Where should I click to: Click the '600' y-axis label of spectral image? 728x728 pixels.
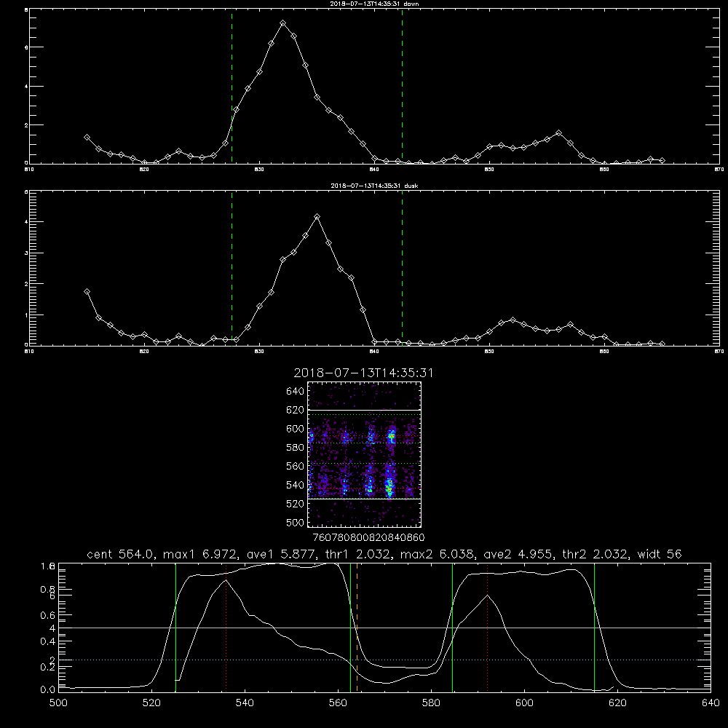pyautogui.click(x=296, y=429)
